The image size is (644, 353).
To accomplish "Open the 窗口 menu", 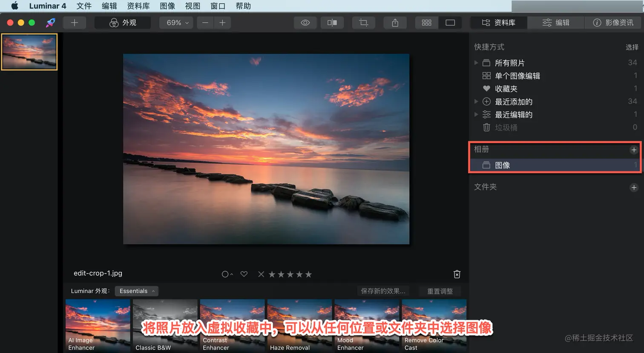I will [218, 6].
